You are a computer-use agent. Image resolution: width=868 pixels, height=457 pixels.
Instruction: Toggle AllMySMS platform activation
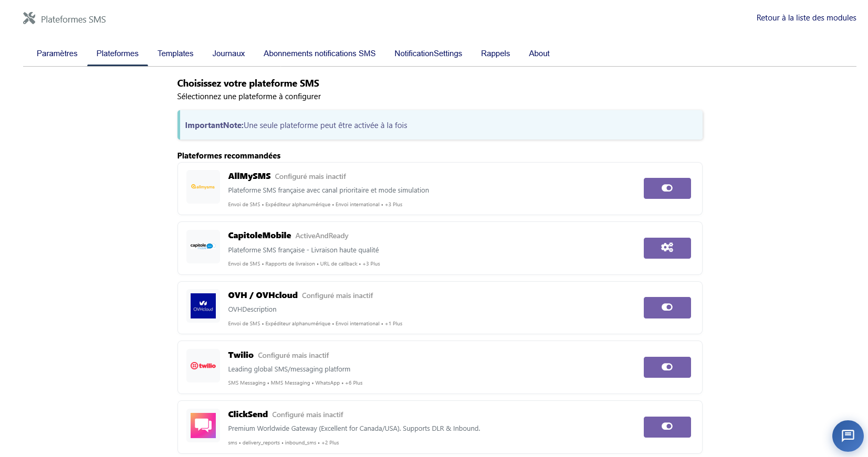667,188
